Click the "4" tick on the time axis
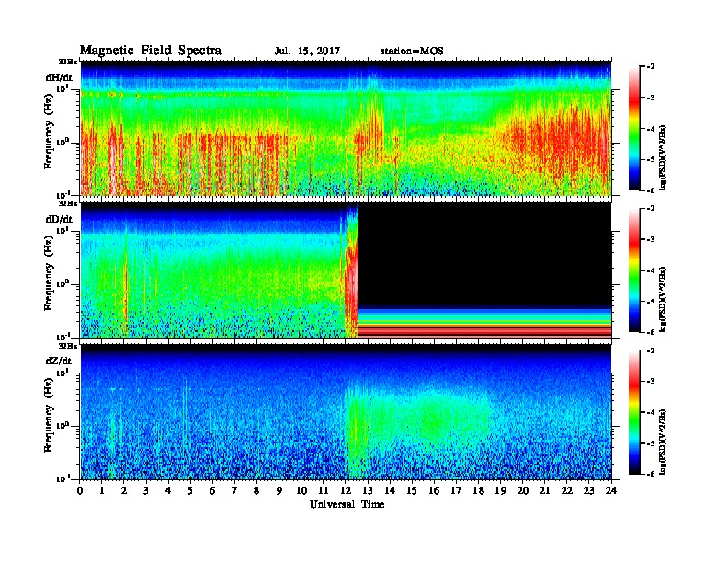The height and width of the screenshot is (563, 728). click(168, 491)
